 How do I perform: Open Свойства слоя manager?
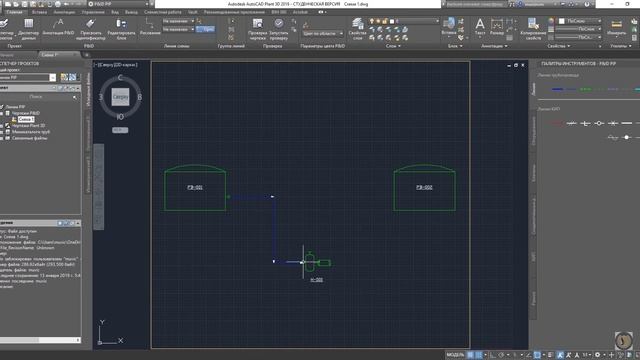coord(358,29)
